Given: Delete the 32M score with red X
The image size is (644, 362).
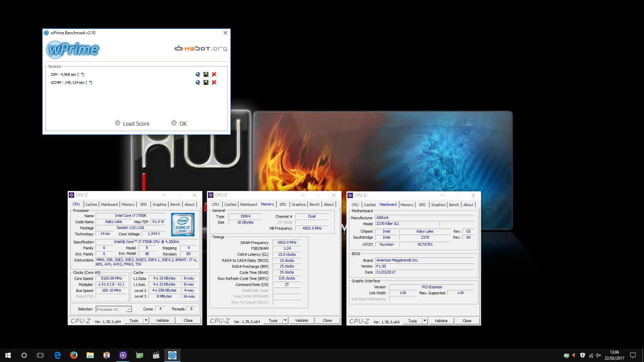Looking at the screenshot, I should [x=214, y=74].
